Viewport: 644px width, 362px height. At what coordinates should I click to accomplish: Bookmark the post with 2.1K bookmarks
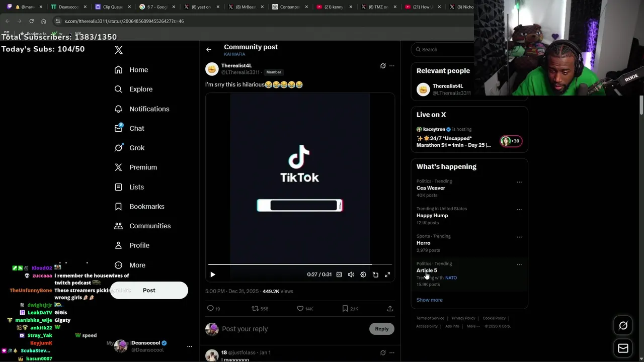(x=350, y=309)
